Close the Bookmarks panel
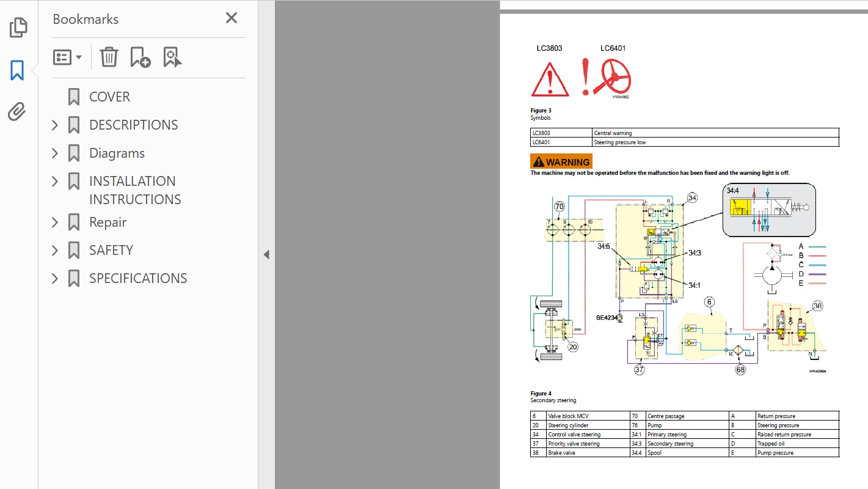Viewport: 868px width, 489px height. pos(231,18)
